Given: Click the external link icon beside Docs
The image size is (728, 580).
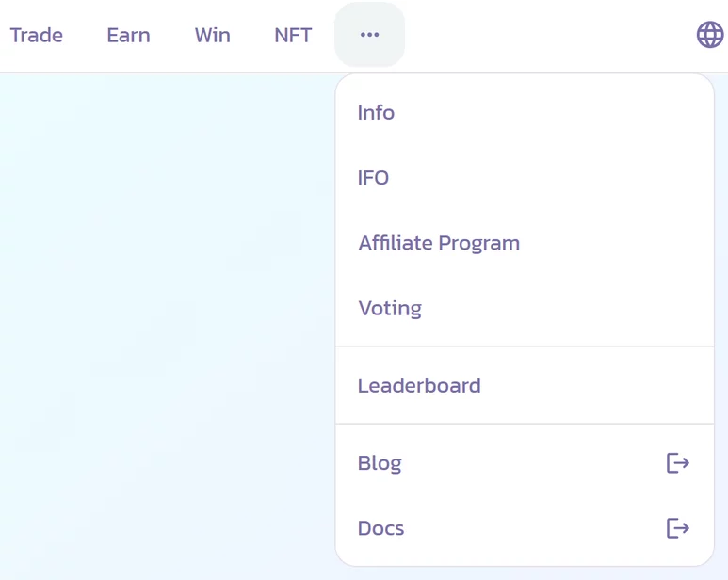Looking at the screenshot, I should (678, 528).
